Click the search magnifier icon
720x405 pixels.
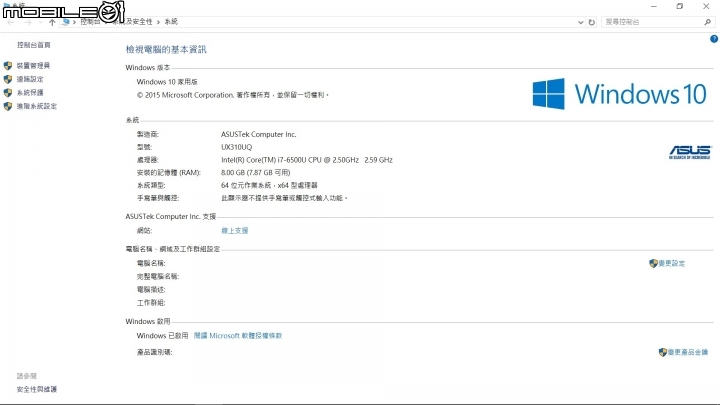708,22
